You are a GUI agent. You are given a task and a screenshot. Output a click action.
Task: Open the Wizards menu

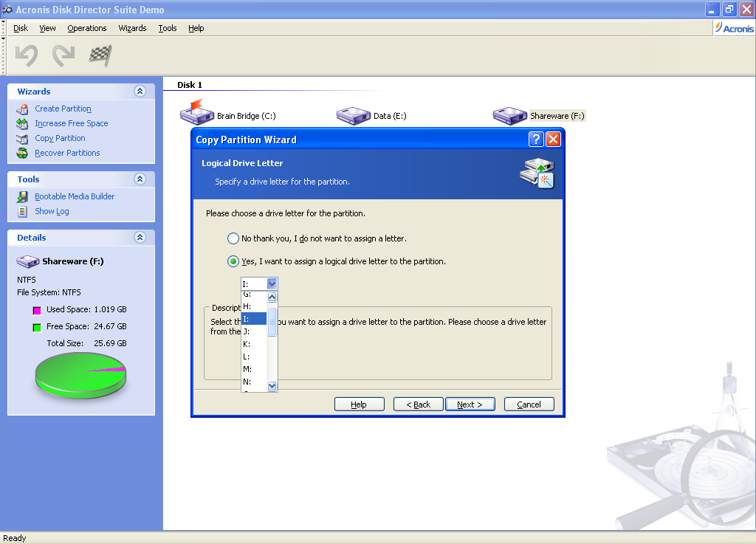pos(132,28)
